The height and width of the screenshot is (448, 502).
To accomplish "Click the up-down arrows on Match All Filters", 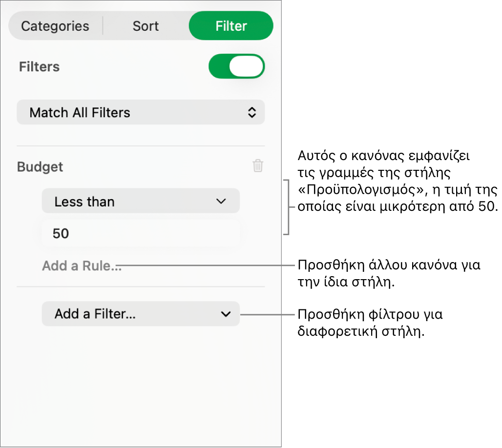I will (251, 113).
